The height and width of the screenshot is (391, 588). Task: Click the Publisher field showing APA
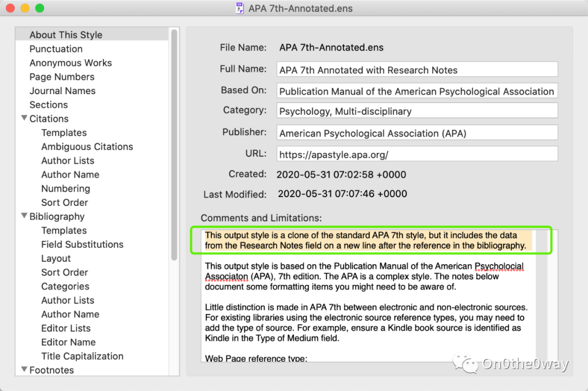[x=418, y=132]
